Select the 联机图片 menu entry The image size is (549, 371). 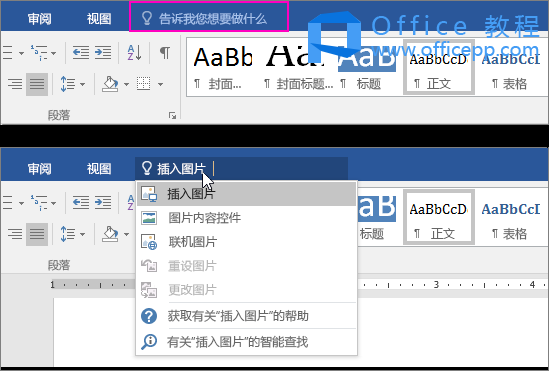point(246,242)
